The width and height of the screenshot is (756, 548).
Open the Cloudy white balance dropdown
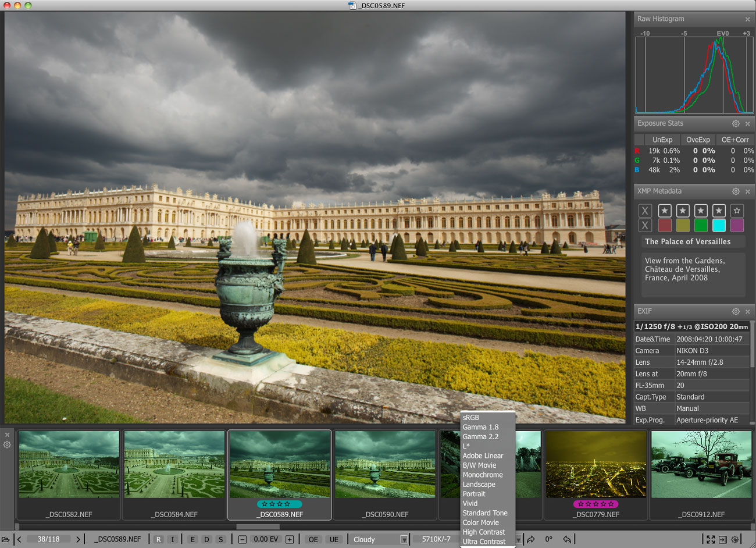click(x=404, y=539)
